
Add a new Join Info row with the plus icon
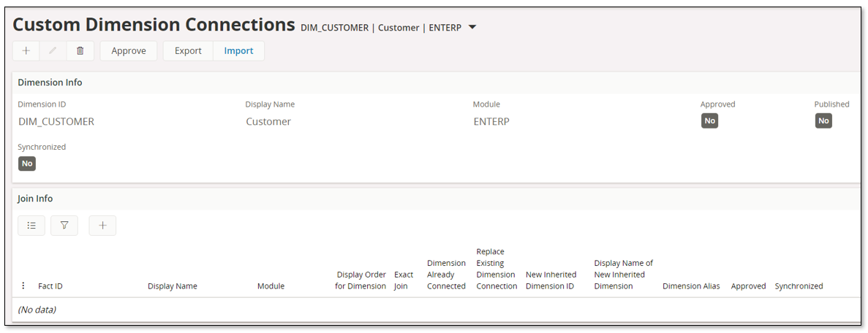click(102, 226)
